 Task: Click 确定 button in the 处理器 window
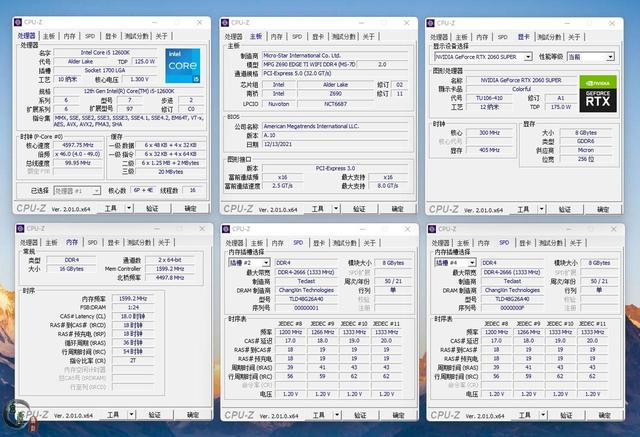point(191,208)
